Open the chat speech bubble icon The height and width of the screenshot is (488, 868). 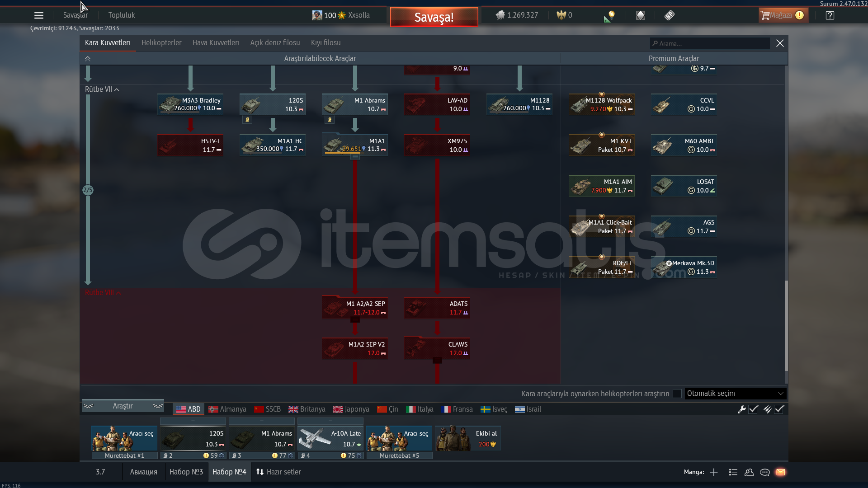point(765,472)
